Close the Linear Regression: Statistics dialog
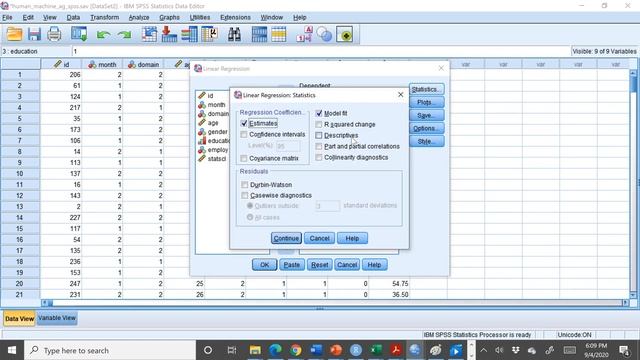 (x=400, y=95)
